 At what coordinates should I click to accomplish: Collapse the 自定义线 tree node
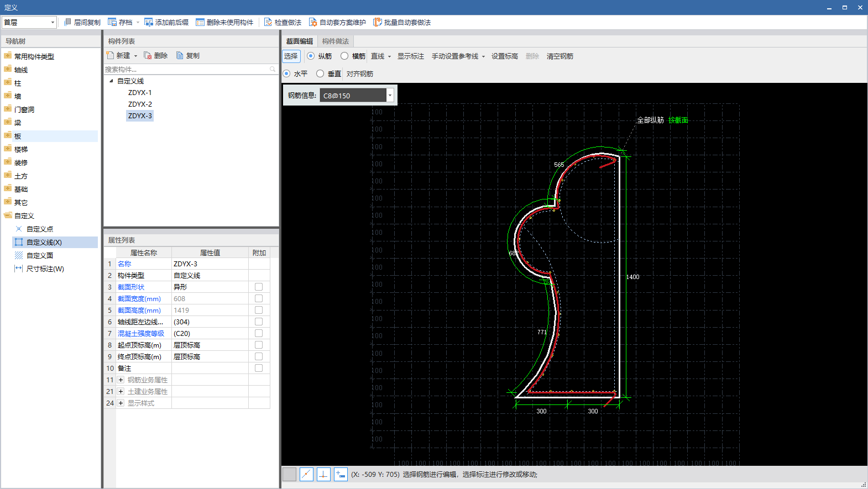(x=111, y=81)
